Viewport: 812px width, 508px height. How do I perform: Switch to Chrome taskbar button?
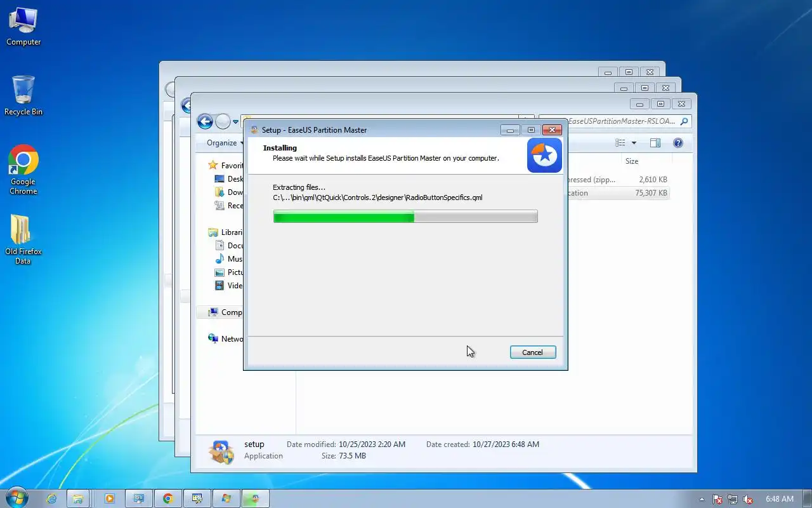tap(168, 498)
